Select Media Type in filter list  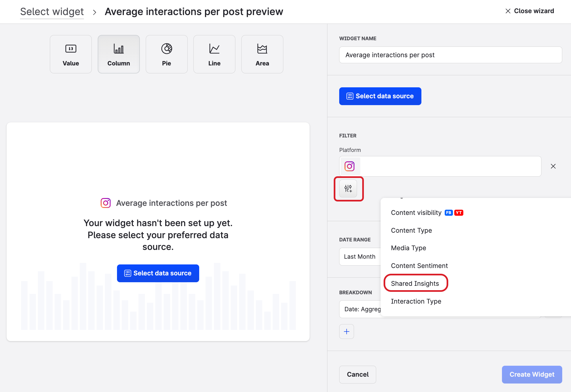pyautogui.click(x=409, y=248)
